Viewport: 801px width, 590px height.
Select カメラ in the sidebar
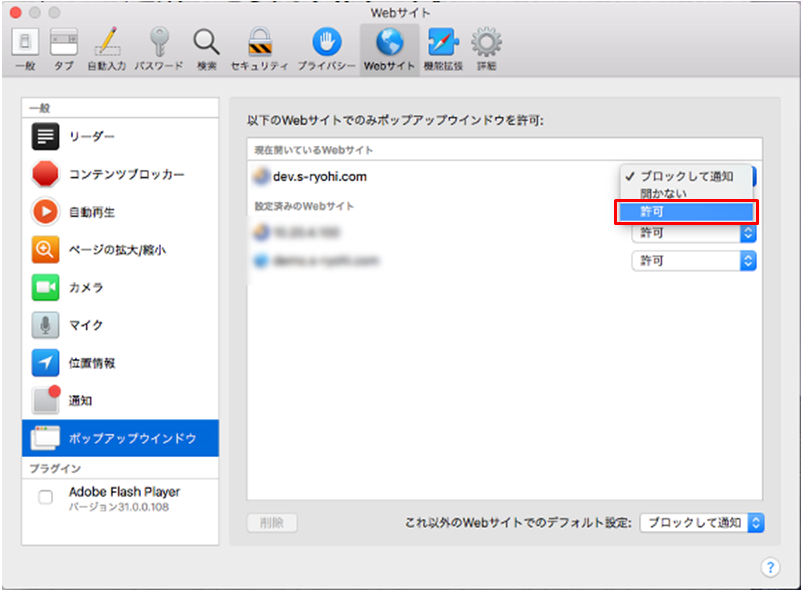pyautogui.click(x=121, y=288)
